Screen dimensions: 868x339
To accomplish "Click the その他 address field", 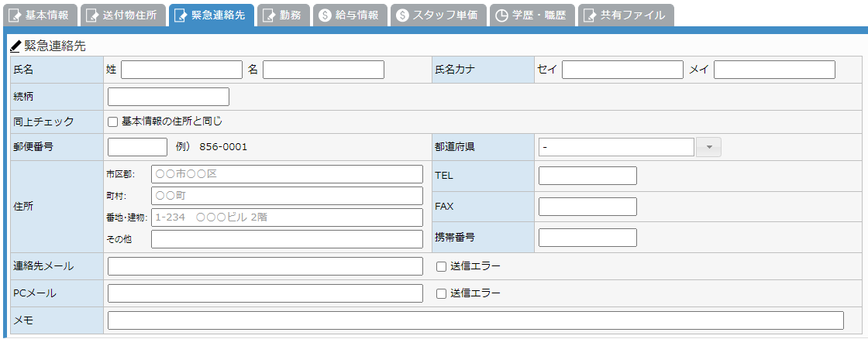I will (287, 239).
